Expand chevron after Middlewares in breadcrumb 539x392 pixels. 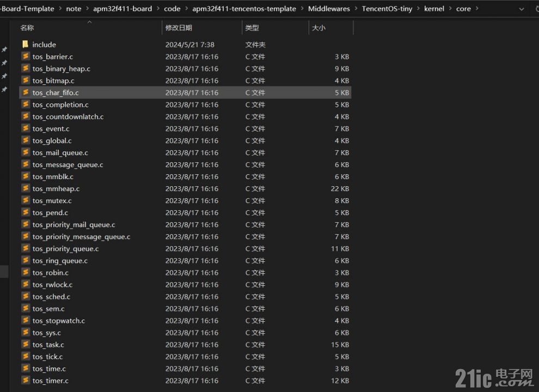[x=356, y=9]
